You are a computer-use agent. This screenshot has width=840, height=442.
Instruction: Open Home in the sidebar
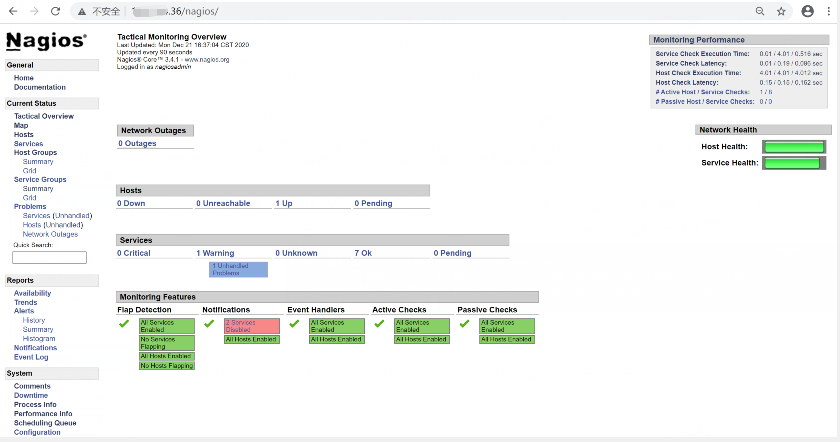point(24,78)
